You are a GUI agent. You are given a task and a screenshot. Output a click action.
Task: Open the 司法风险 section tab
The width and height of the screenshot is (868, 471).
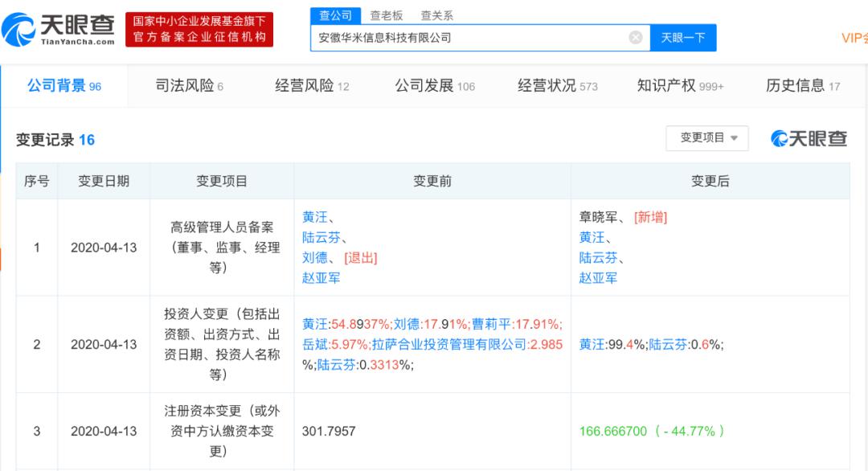point(189,86)
